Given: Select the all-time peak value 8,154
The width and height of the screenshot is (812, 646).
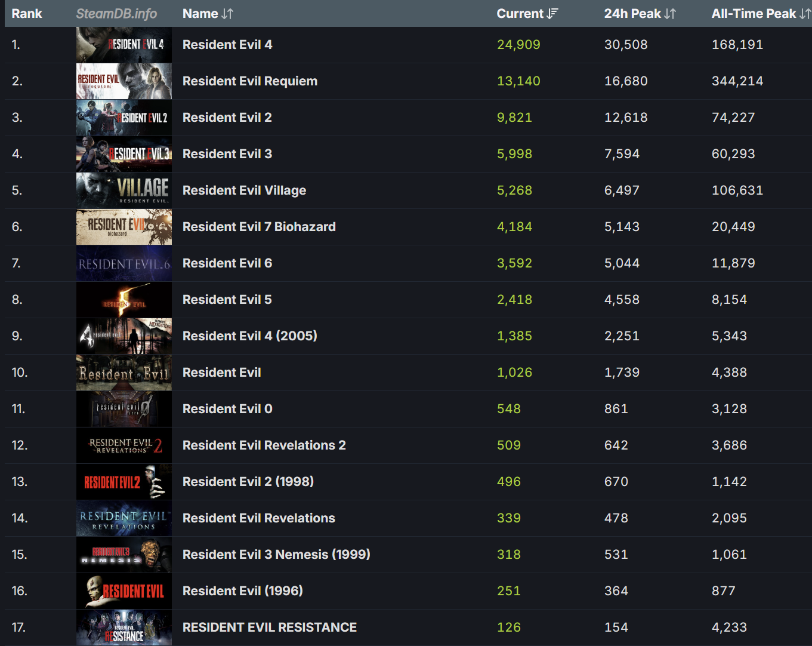Looking at the screenshot, I should point(729,300).
